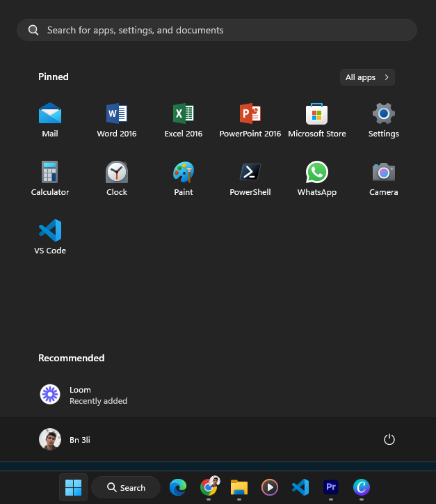Screen dimensions: 436x504
Task: Open Excel 2016
Action: coord(184,120)
